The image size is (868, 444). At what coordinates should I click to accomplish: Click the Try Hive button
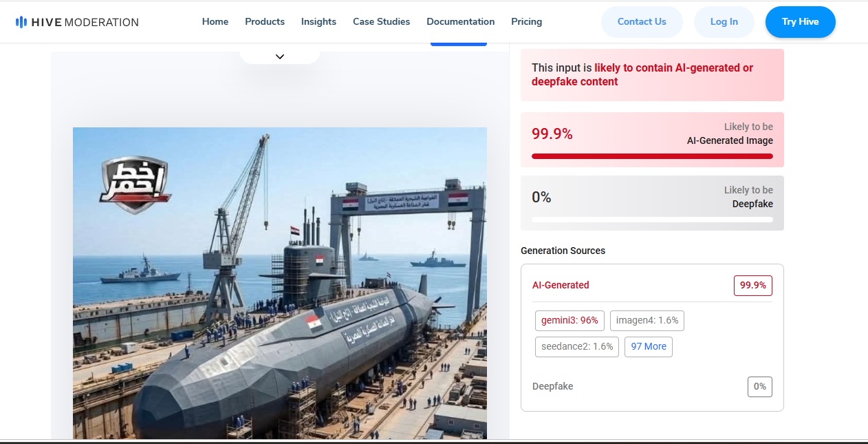(800, 22)
